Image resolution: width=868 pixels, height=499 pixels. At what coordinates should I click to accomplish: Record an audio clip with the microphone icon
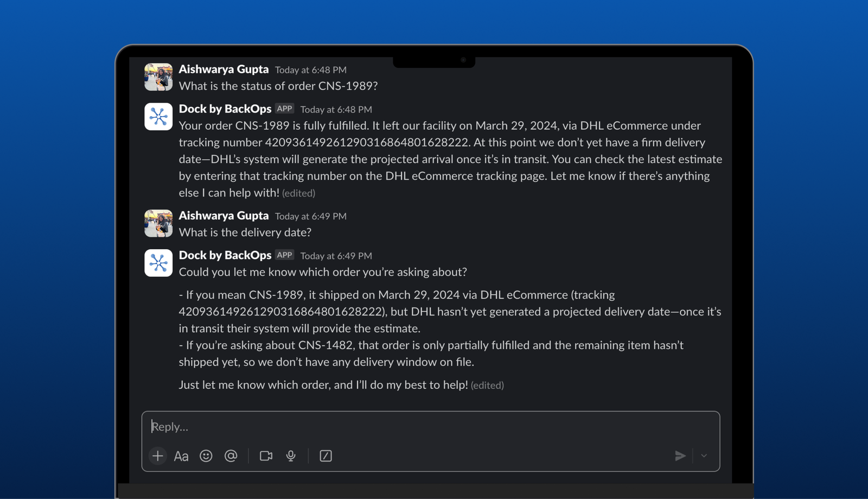(x=291, y=456)
